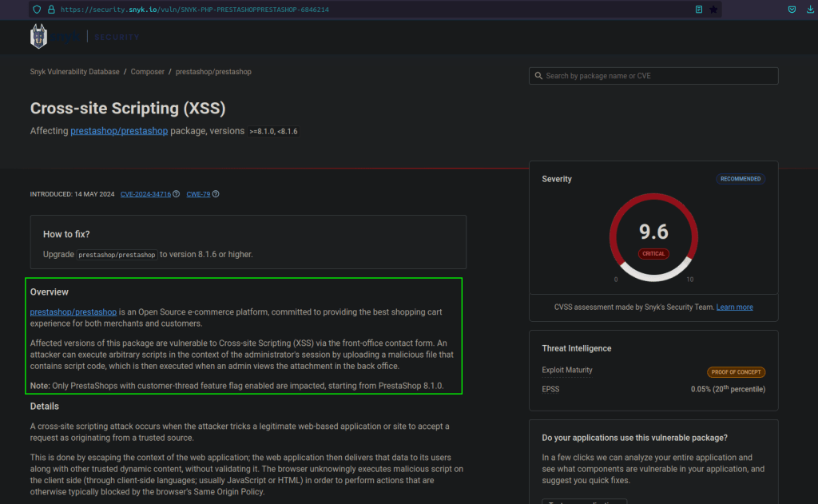This screenshot has height=504, width=818.
Task: Click the padlock site security icon
Action: point(50,10)
